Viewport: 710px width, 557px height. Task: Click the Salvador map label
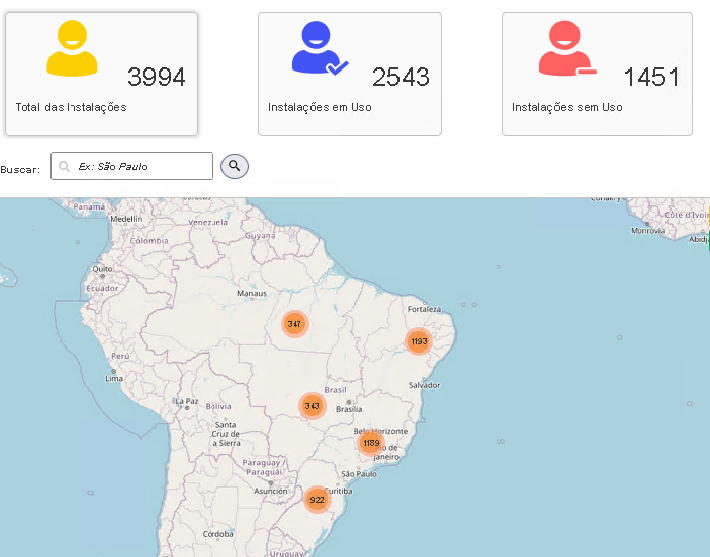[424, 385]
